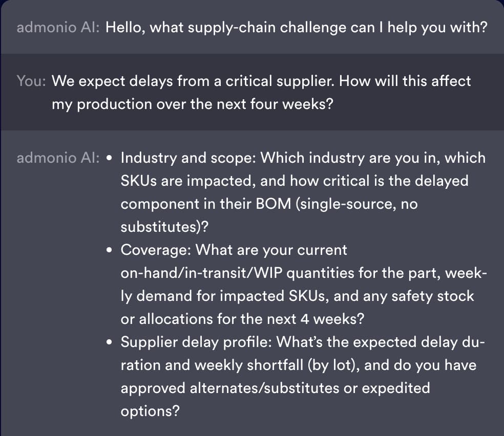
Task: Click the "admonio AI:" label beside the bulleted reply
Action: tap(58, 158)
